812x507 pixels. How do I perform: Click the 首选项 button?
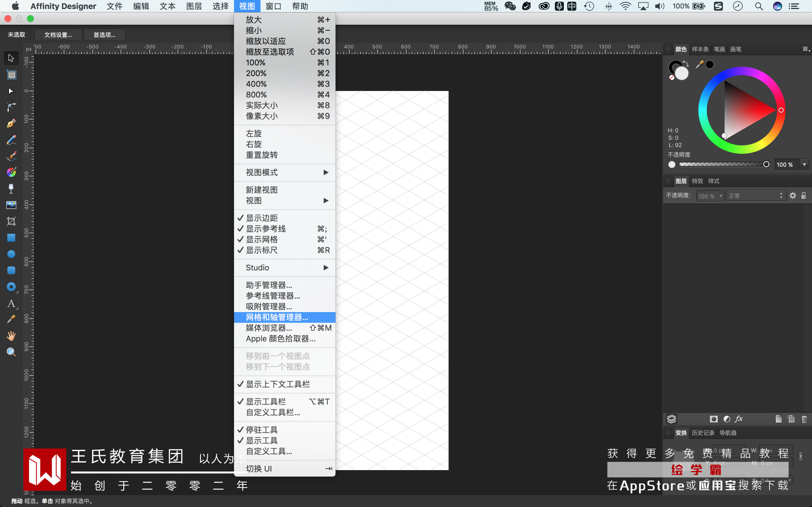tap(104, 35)
